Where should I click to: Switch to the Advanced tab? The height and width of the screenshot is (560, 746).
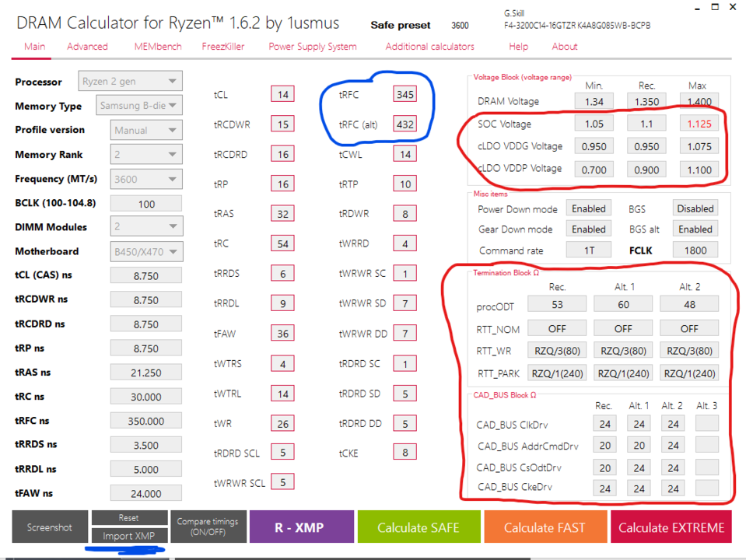coord(87,47)
